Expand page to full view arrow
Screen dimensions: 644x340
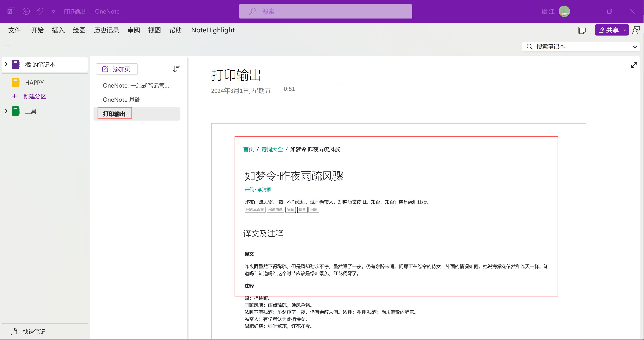(634, 65)
